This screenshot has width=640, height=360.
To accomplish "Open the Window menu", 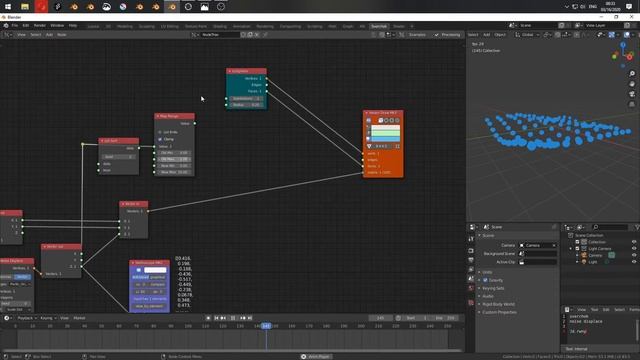I will (x=57, y=25).
